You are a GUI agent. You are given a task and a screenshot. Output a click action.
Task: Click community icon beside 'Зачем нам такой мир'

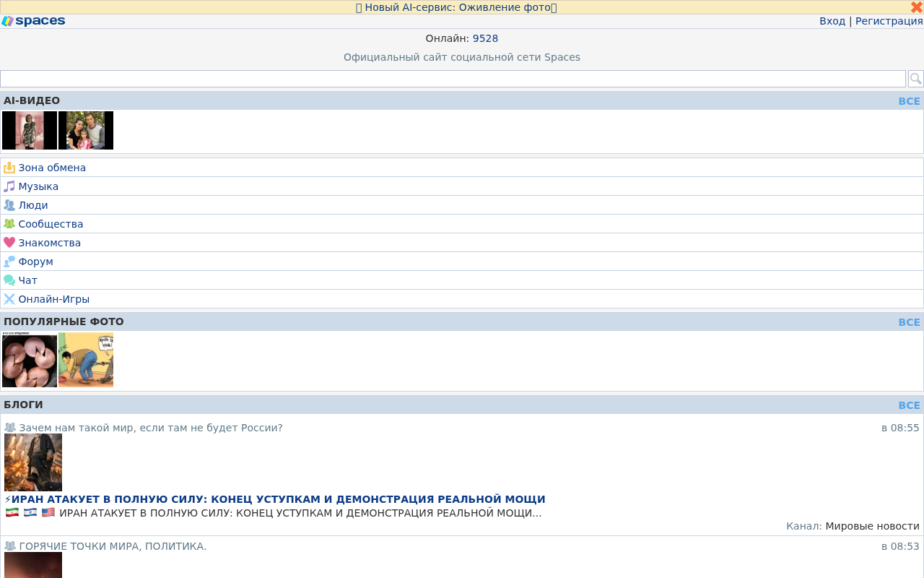pos(10,428)
